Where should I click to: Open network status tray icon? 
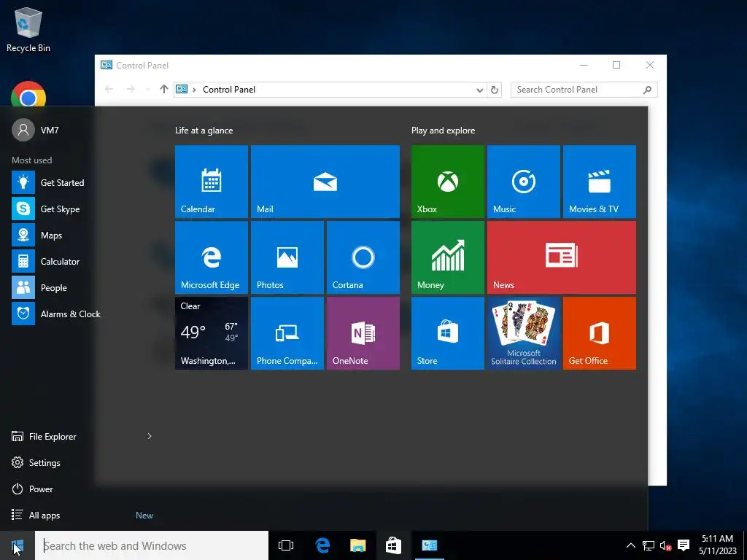tap(648, 545)
